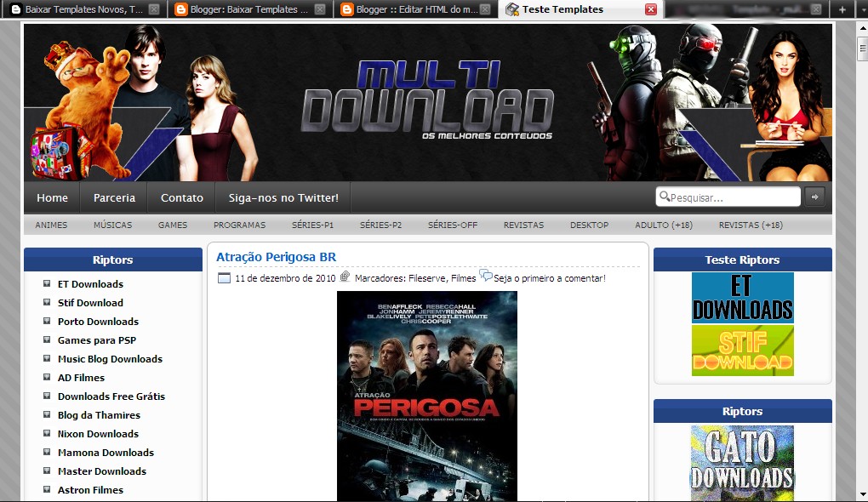Image resolution: width=868 pixels, height=502 pixels.
Task: Open the Mamona Downloads link
Action: click(x=106, y=452)
